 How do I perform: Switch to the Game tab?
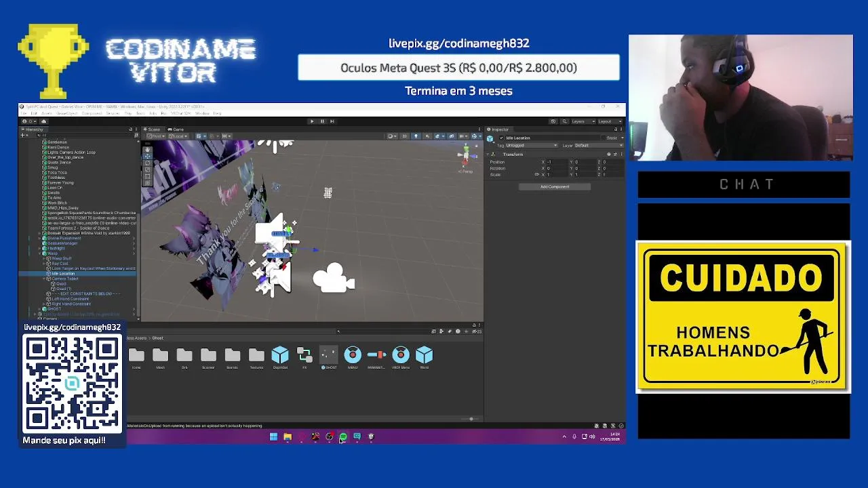[176, 129]
